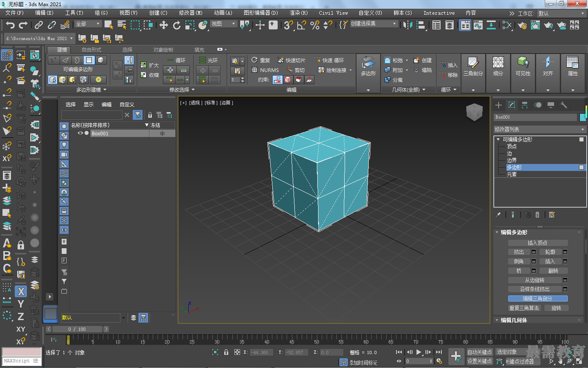Expand the 多边形建模 ribbon panel
The width and height of the screenshot is (588, 368).
(91, 90)
